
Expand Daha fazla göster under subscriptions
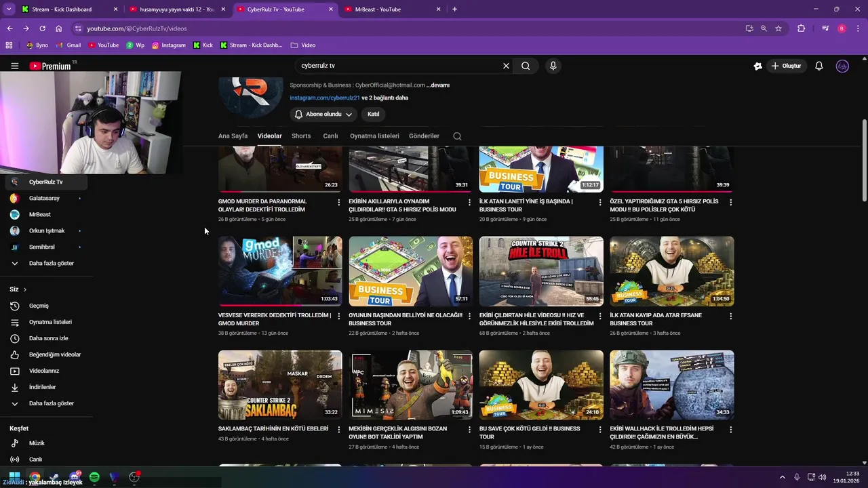pyautogui.click(x=47, y=263)
